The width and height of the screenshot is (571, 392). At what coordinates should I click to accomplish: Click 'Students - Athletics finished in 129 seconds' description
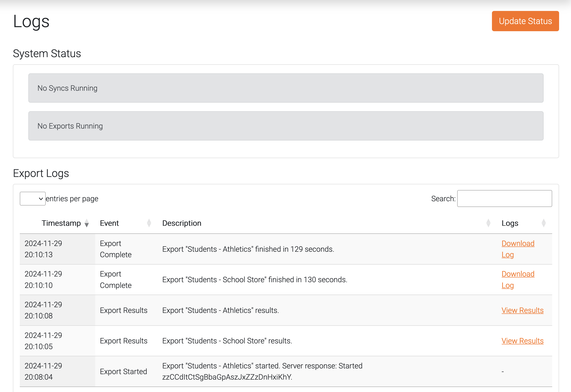[248, 249]
